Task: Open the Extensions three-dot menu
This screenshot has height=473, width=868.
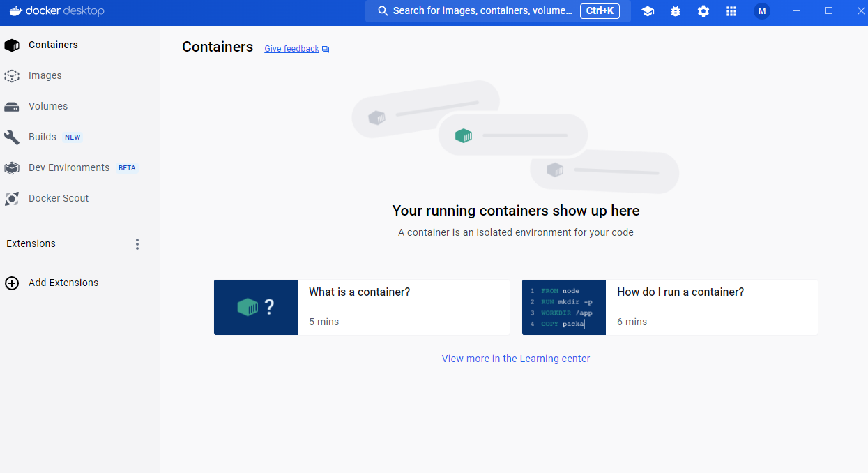Action: (x=137, y=244)
